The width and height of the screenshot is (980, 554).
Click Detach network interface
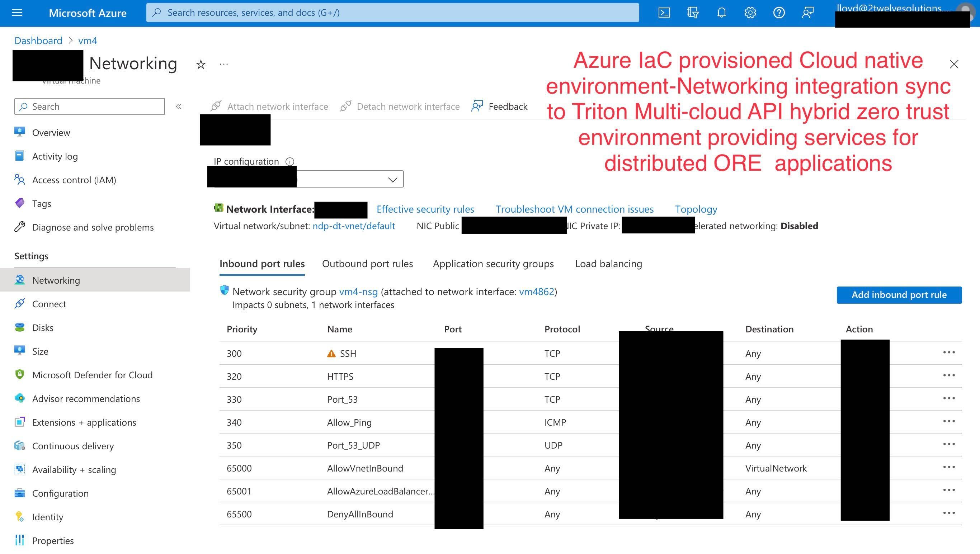point(400,106)
